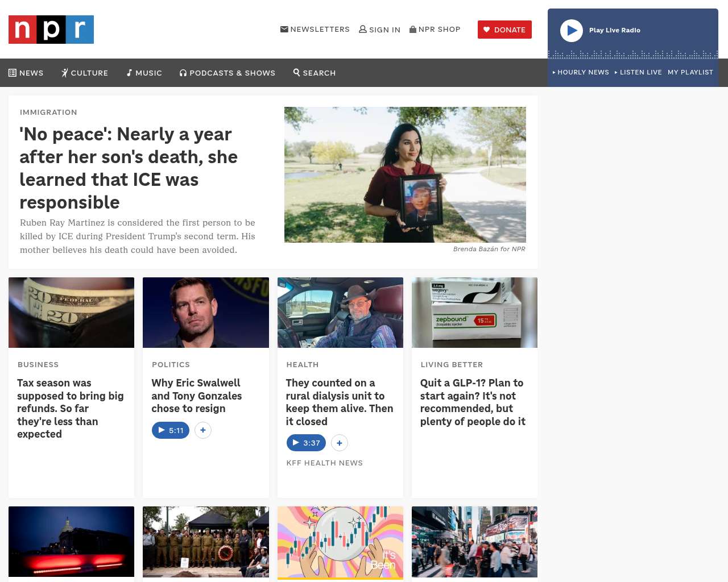
Task: Open the Newsletters link
Action: 315,29
